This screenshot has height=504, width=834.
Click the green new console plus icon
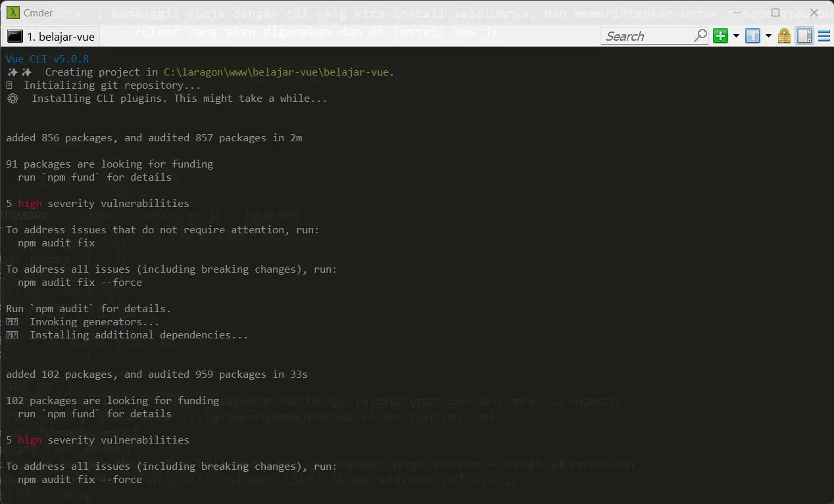[721, 36]
